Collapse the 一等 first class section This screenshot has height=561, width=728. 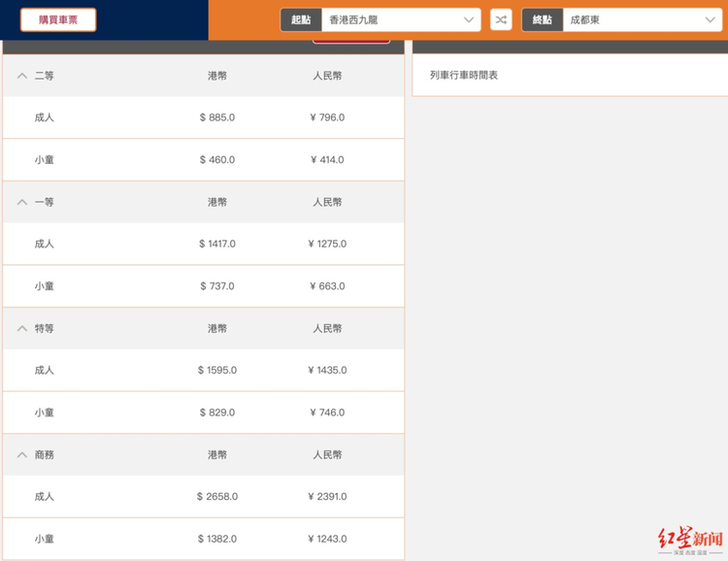pos(21,202)
